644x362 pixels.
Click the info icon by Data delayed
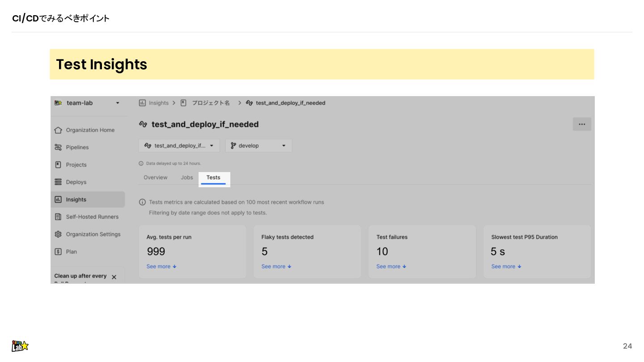(x=141, y=164)
